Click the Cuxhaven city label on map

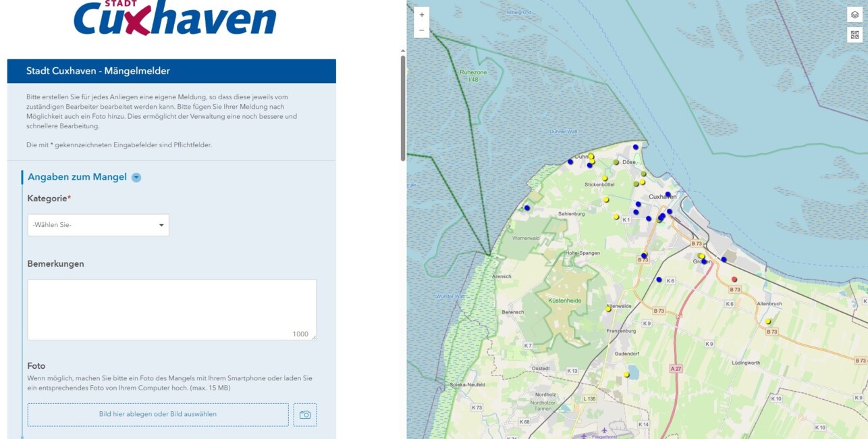click(x=662, y=197)
